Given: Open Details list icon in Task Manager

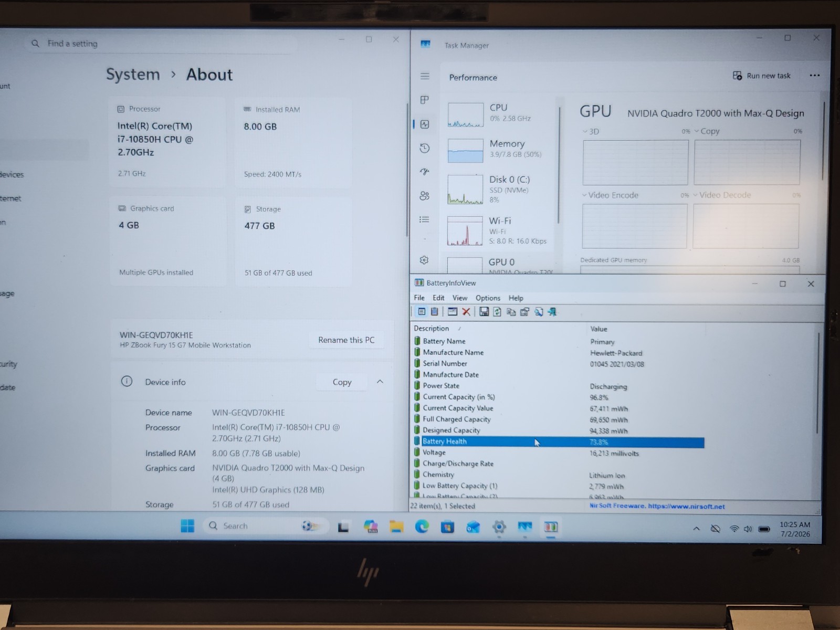Looking at the screenshot, I should click(425, 219).
